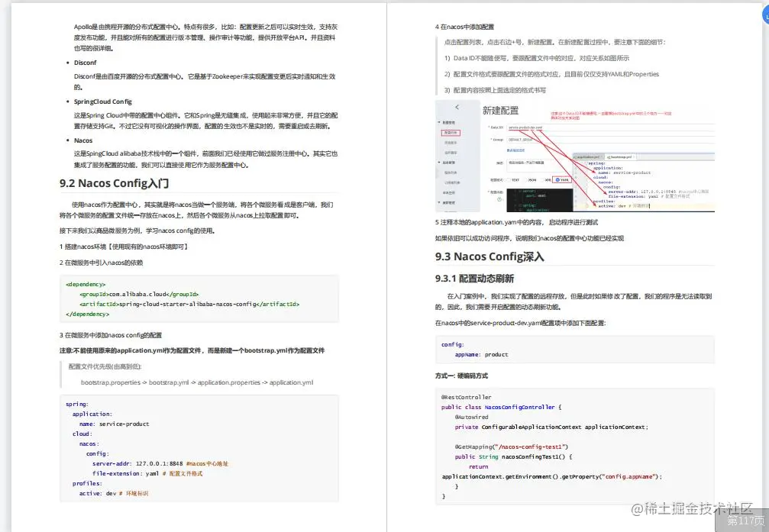This screenshot has height=532, width=769.
Task: Click the 'active: dev' line on the left page
Action: tap(114, 493)
